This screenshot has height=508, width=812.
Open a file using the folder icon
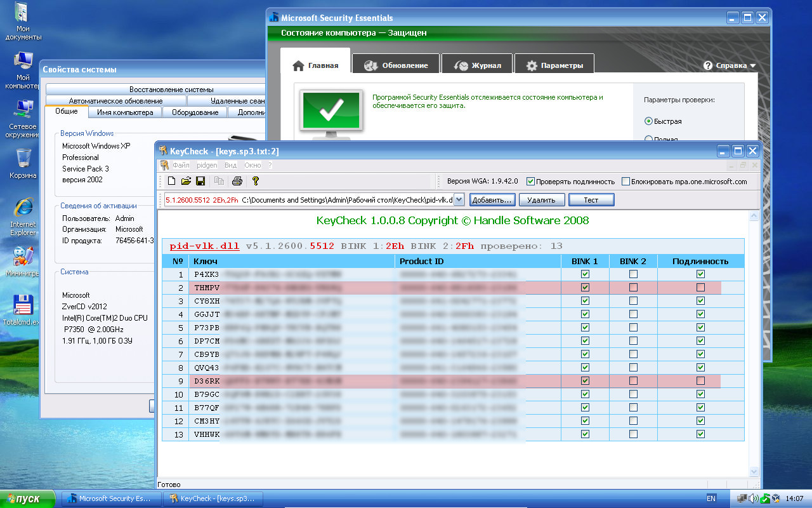coord(186,182)
